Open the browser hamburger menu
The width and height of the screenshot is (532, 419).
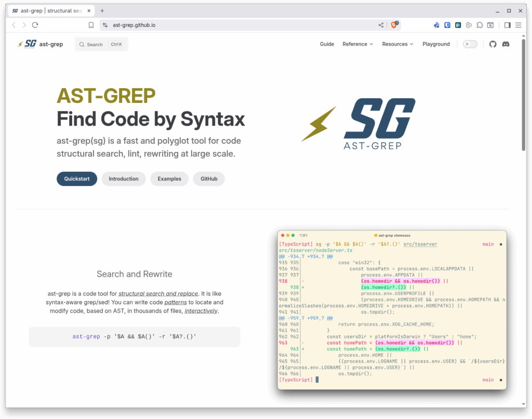518,25
